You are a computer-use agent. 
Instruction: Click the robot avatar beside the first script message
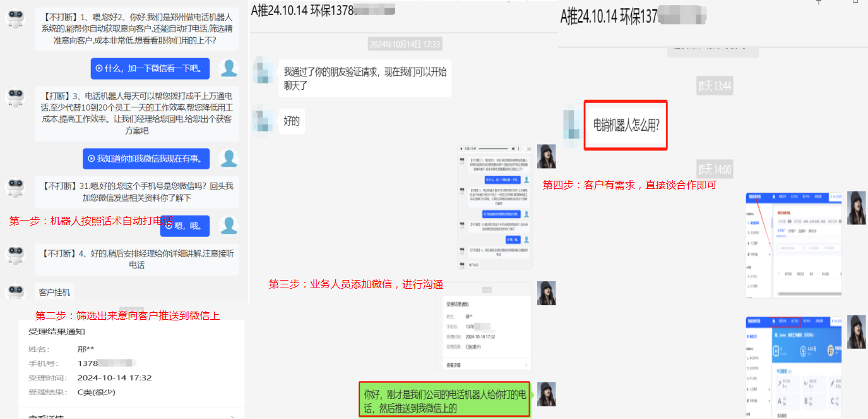(15, 19)
